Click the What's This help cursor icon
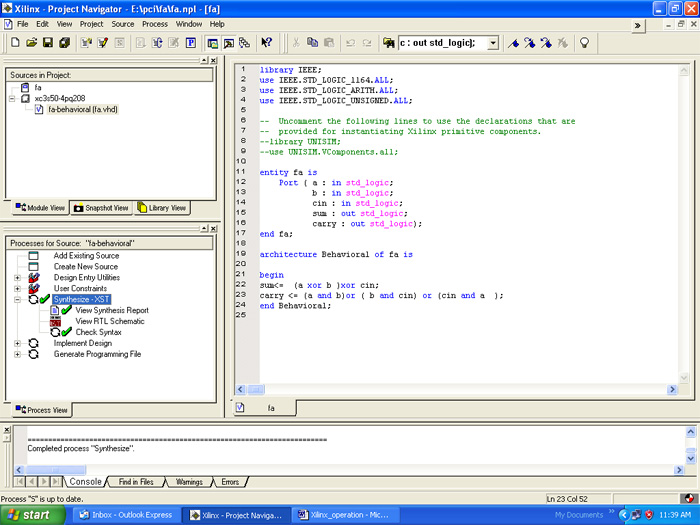The height and width of the screenshot is (525, 700). coord(267,43)
